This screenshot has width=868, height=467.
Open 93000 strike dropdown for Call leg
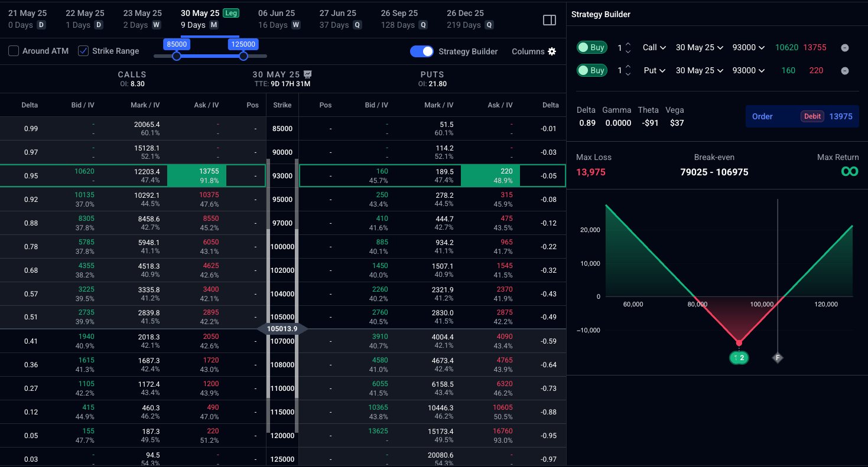(748, 48)
